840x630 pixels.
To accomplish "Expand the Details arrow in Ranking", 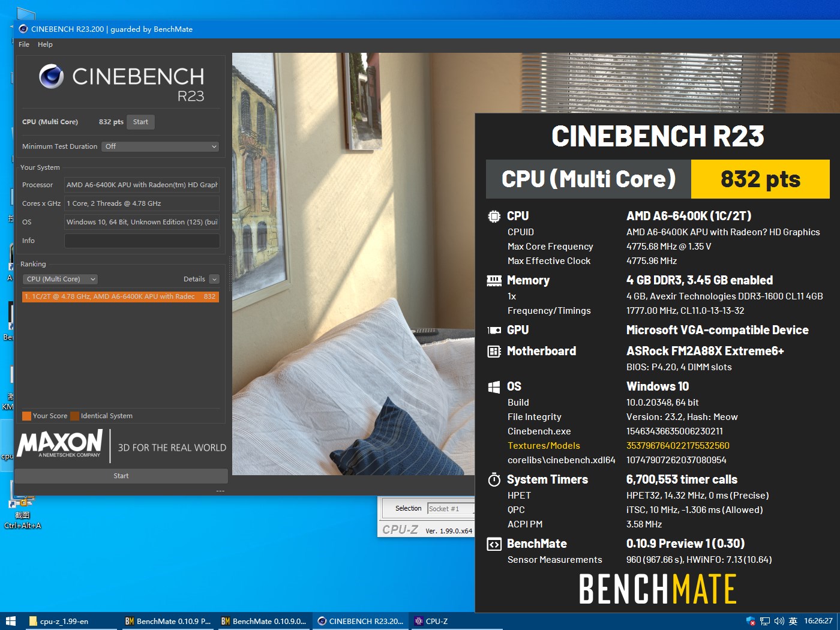I will 215,279.
